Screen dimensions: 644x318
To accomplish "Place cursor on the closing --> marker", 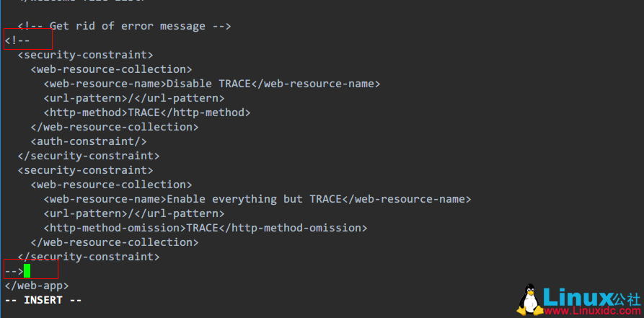I will (14, 271).
